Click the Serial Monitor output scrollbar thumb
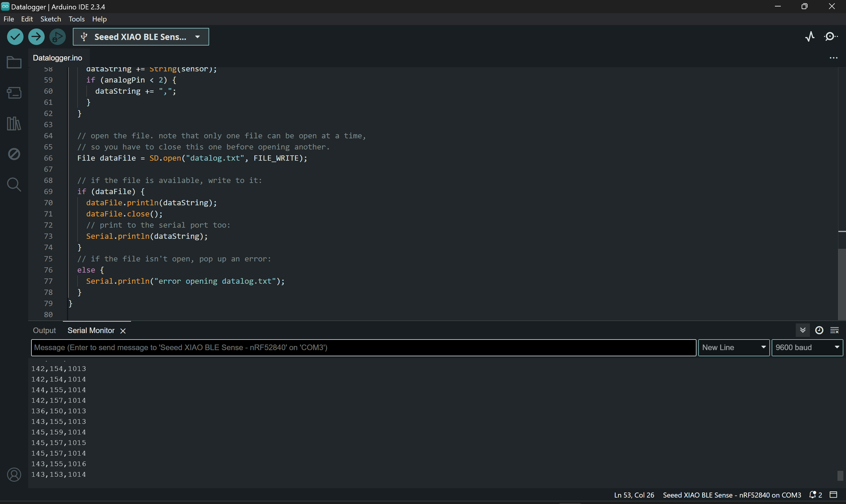Image resolution: width=846 pixels, height=504 pixels. tap(840, 476)
